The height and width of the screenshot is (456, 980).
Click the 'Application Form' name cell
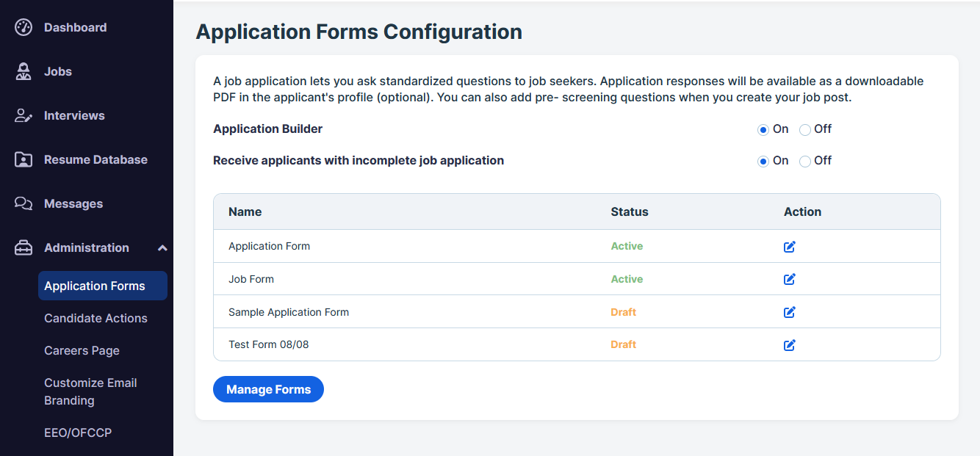269,246
